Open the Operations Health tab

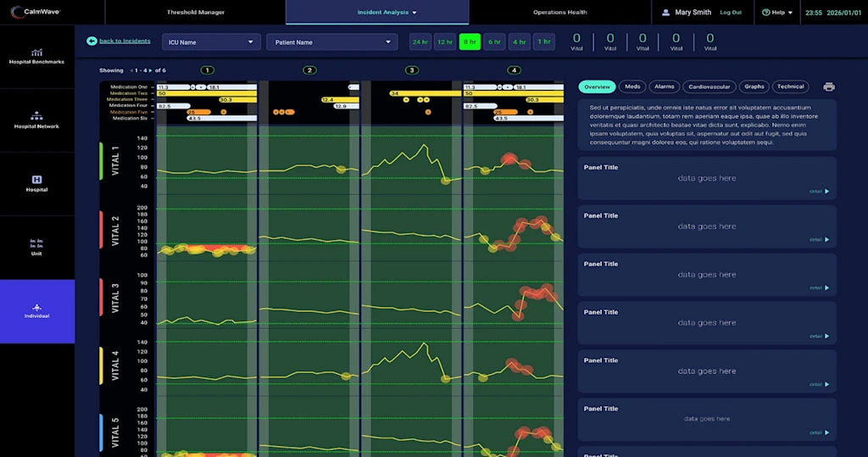pyautogui.click(x=559, y=13)
